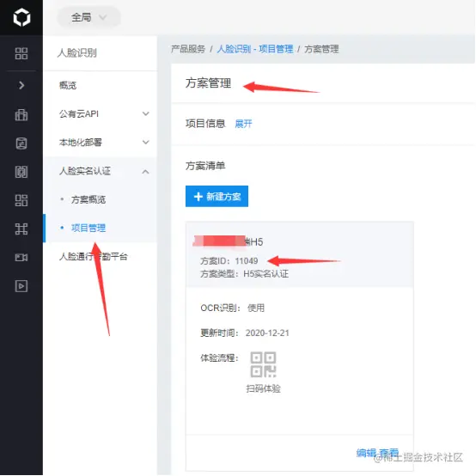Expand the 公有云API menu chevron
The image size is (476, 476).
pyautogui.click(x=146, y=113)
